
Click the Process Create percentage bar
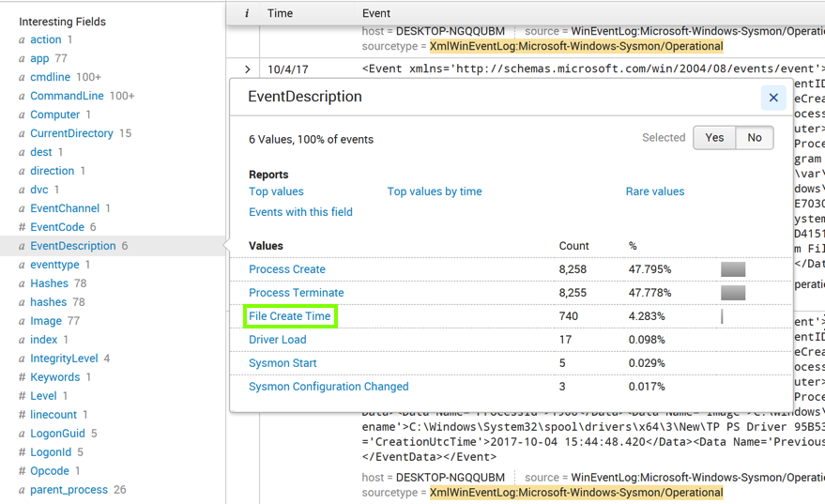tap(733, 269)
